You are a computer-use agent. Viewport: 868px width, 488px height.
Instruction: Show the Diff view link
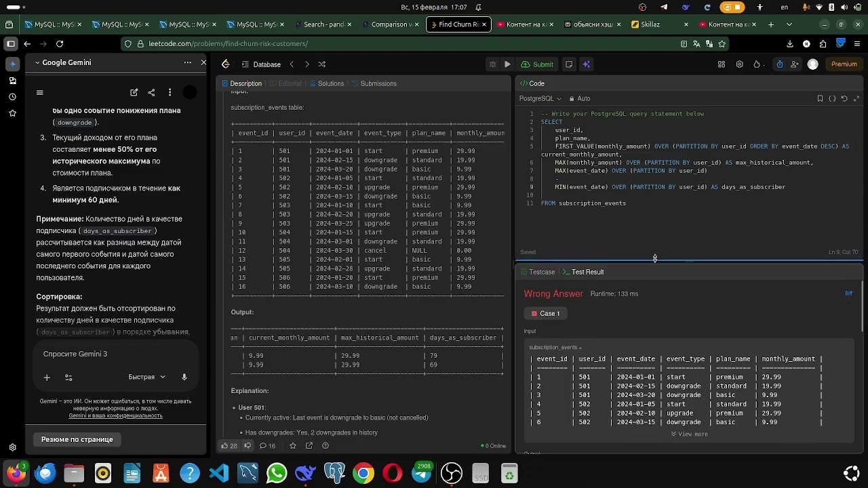848,293
